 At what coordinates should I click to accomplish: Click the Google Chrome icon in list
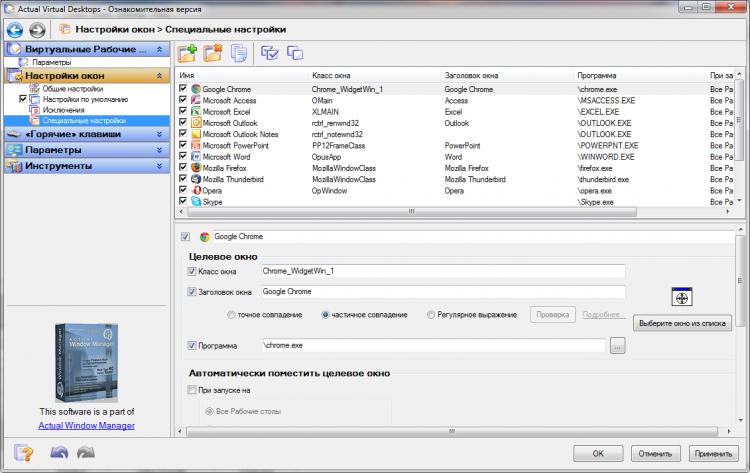(x=196, y=89)
